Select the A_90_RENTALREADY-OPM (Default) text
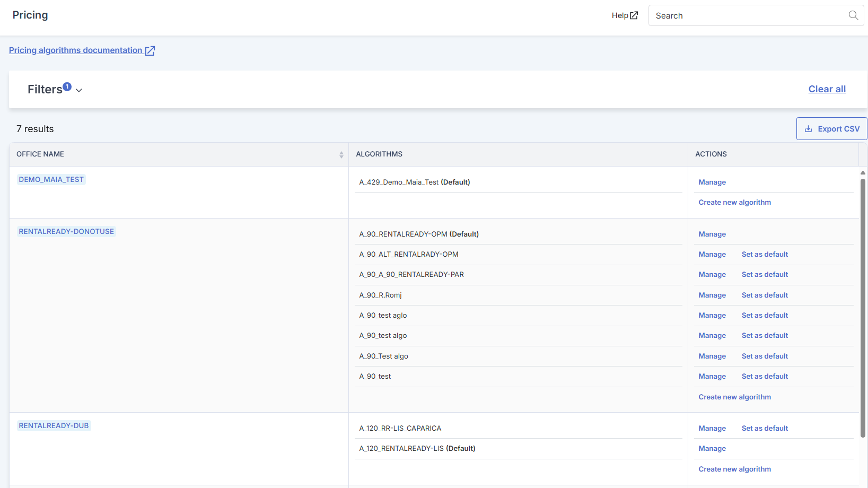The height and width of the screenshot is (488, 868). point(419,234)
